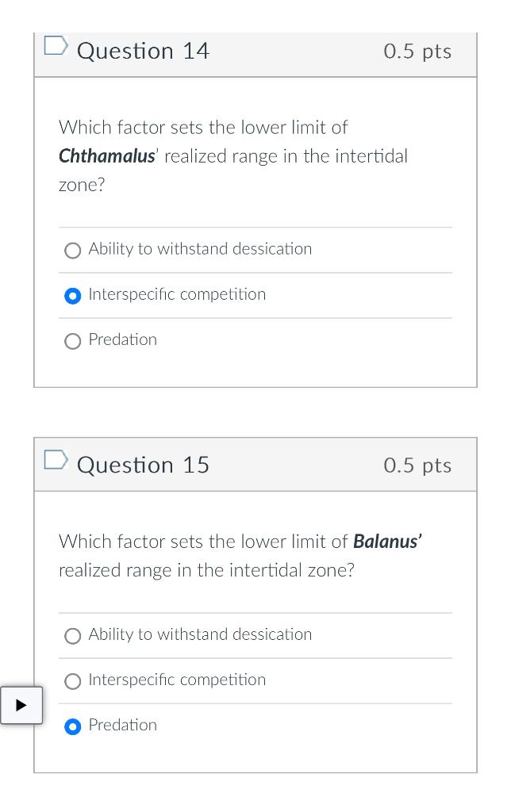The height and width of the screenshot is (812, 511).
Task: Click the '0.5 pts' label on Question 15
Action: pos(417,465)
